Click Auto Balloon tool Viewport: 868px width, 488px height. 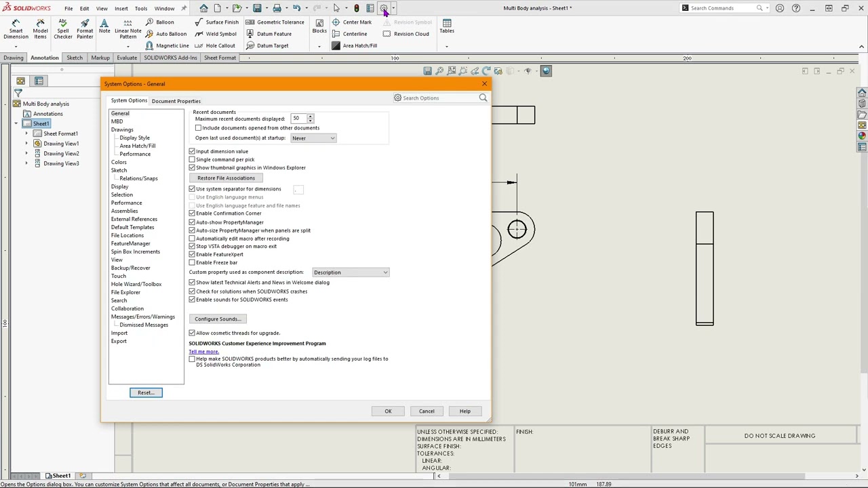(x=165, y=34)
